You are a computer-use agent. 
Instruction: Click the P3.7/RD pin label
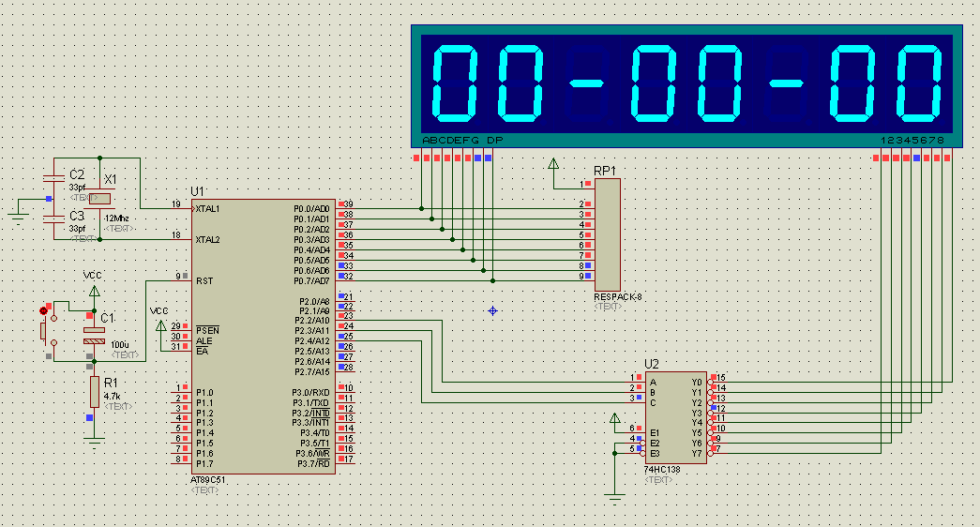click(x=314, y=463)
